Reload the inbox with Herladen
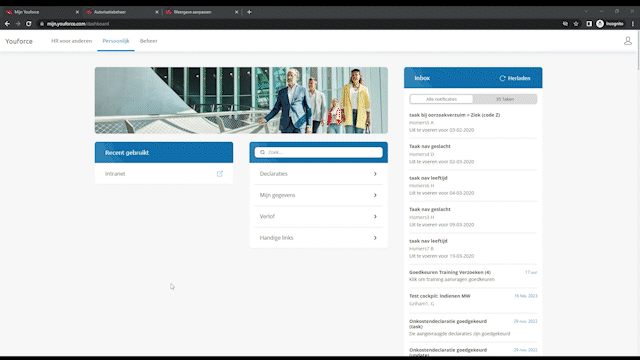Image resolution: width=640 pixels, height=360 pixels. tap(515, 78)
